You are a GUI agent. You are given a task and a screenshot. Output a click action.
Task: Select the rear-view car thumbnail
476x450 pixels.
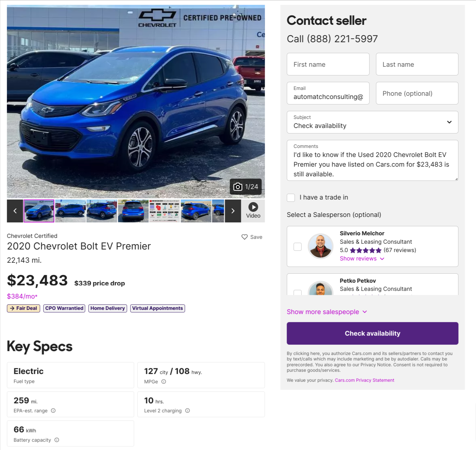tap(133, 211)
